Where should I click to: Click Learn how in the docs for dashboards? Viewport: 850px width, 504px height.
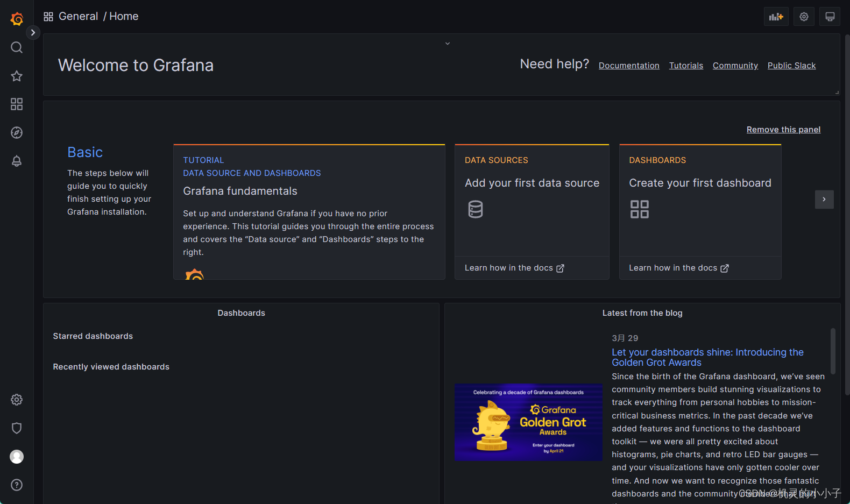[x=673, y=268]
